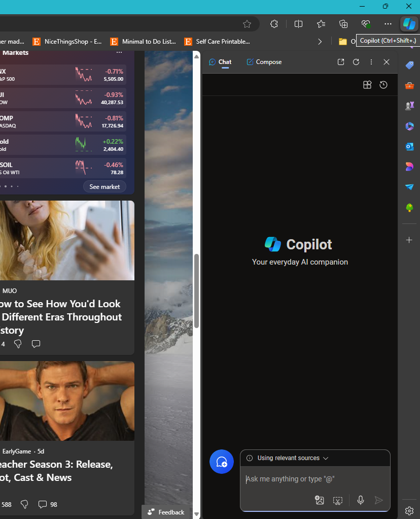Open the Gold market row
This screenshot has height=519, width=420.
point(62,145)
